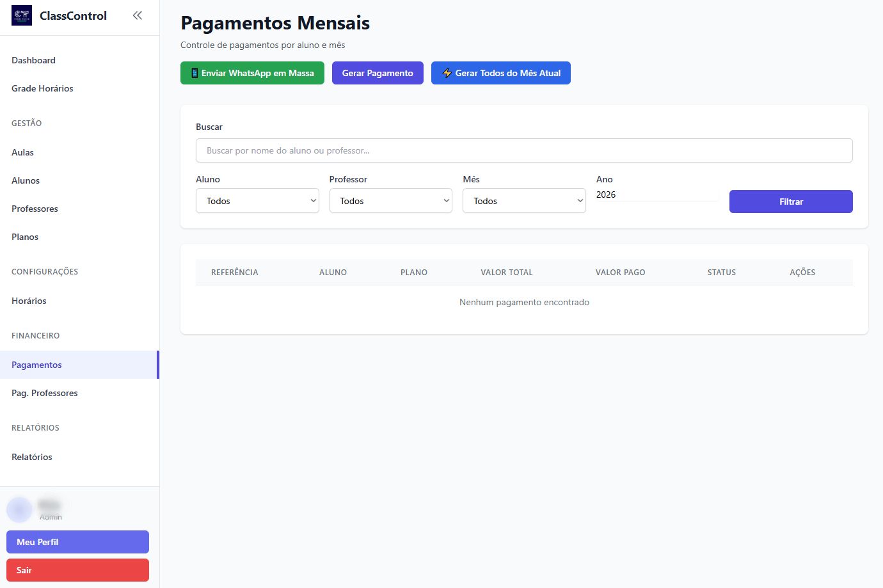Open Grade Horários menu item
Screen dimensions: 883x588
pos(42,88)
